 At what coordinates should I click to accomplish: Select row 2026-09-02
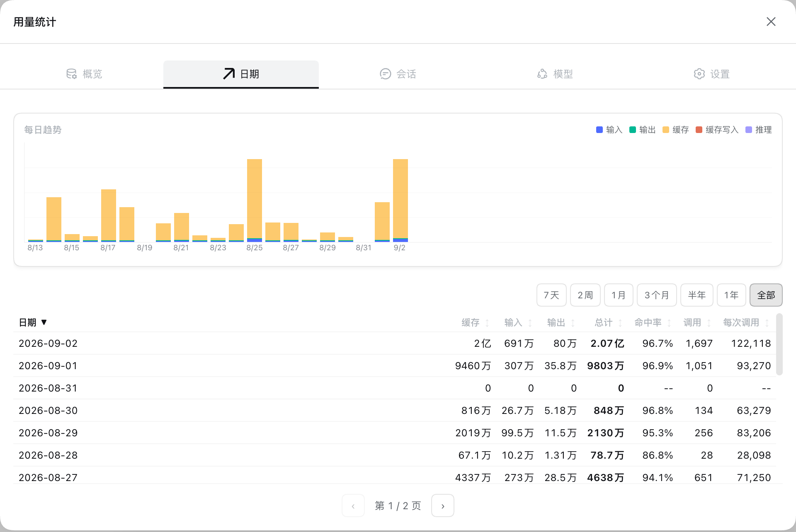(x=395, y=343)
